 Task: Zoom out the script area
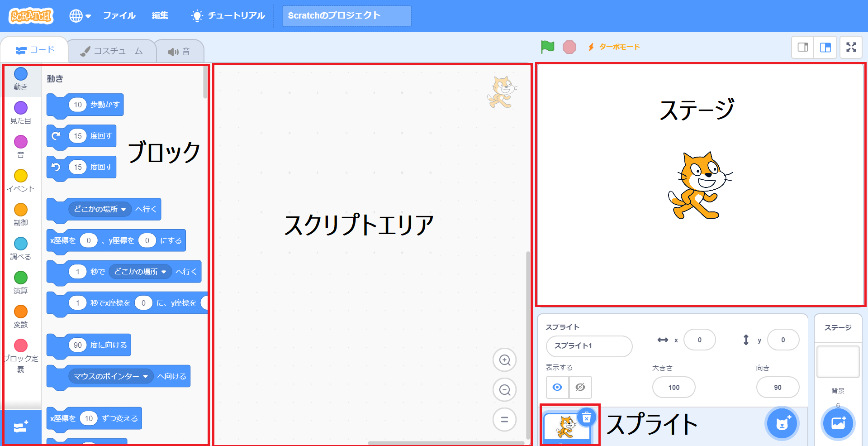click(x=504, y=390)
